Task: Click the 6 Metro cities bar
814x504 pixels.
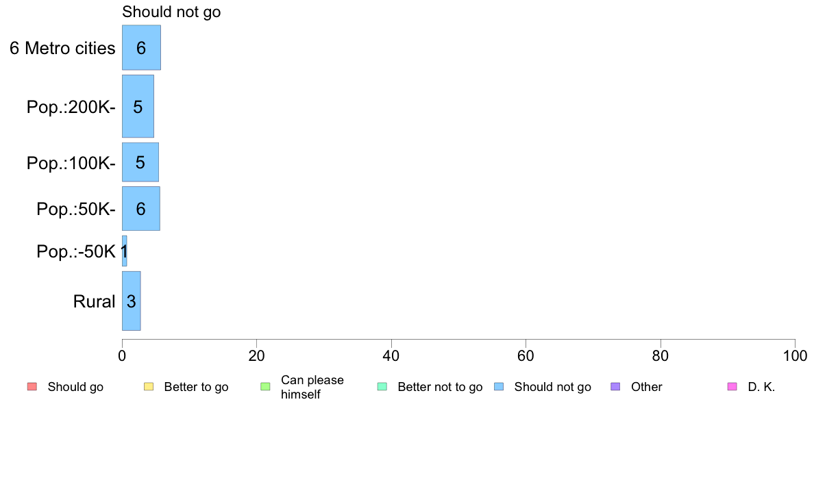Action: coord(141,47)
